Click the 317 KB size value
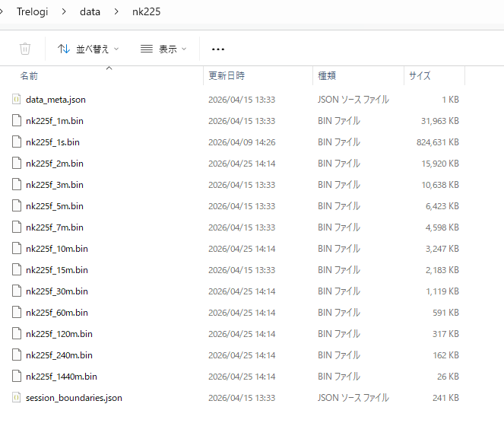This screenshot has width=504, height=423. click(445, 334)
